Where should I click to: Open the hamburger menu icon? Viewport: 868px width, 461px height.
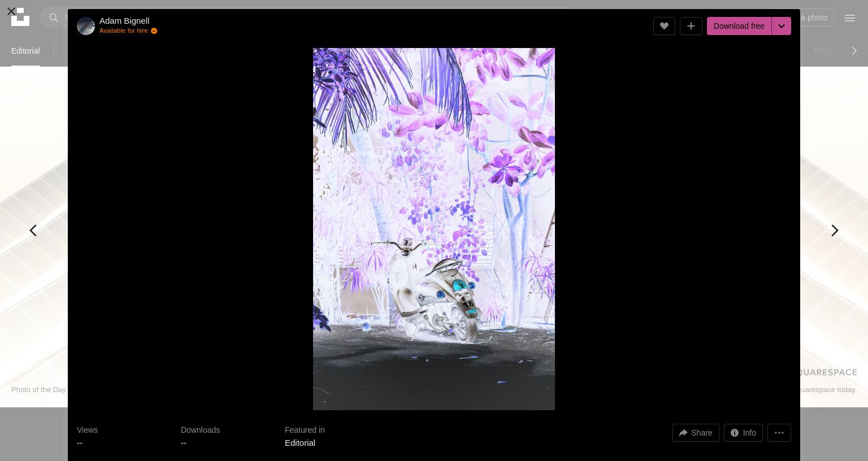click(x=850, y=18)
